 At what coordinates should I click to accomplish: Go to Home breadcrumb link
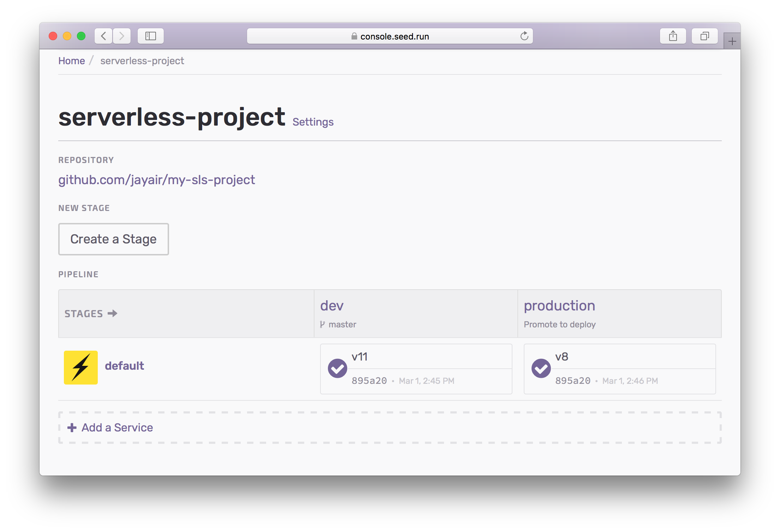pos(72,61)
